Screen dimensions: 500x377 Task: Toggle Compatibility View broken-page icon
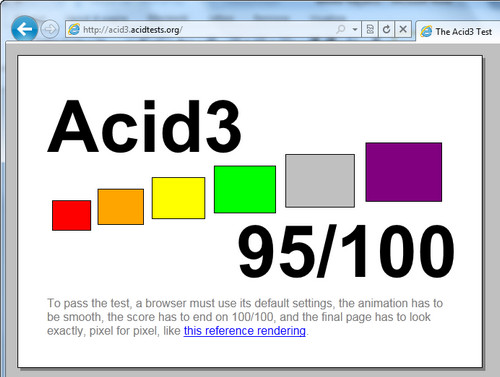pos(370,29)
